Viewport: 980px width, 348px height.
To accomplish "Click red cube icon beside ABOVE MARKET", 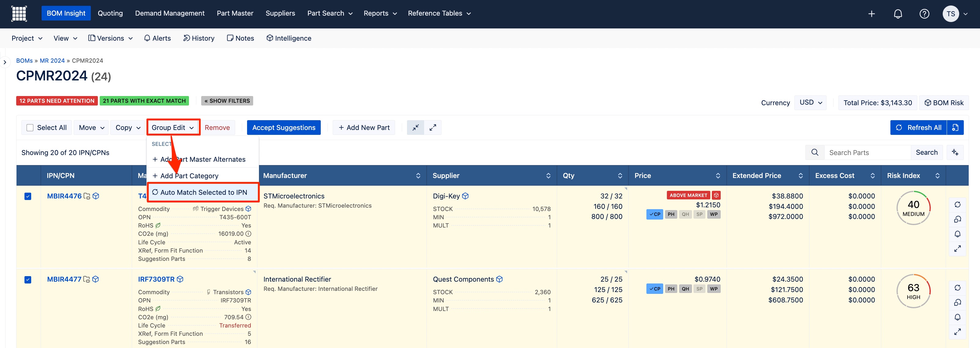I will click(716, 195).
